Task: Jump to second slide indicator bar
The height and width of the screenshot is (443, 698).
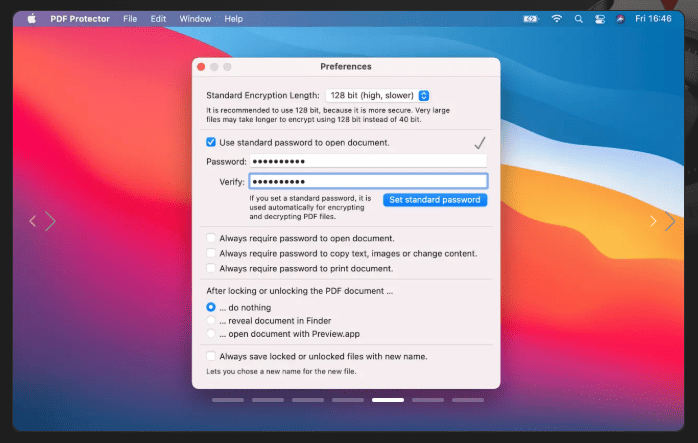Action: (268, 400)
